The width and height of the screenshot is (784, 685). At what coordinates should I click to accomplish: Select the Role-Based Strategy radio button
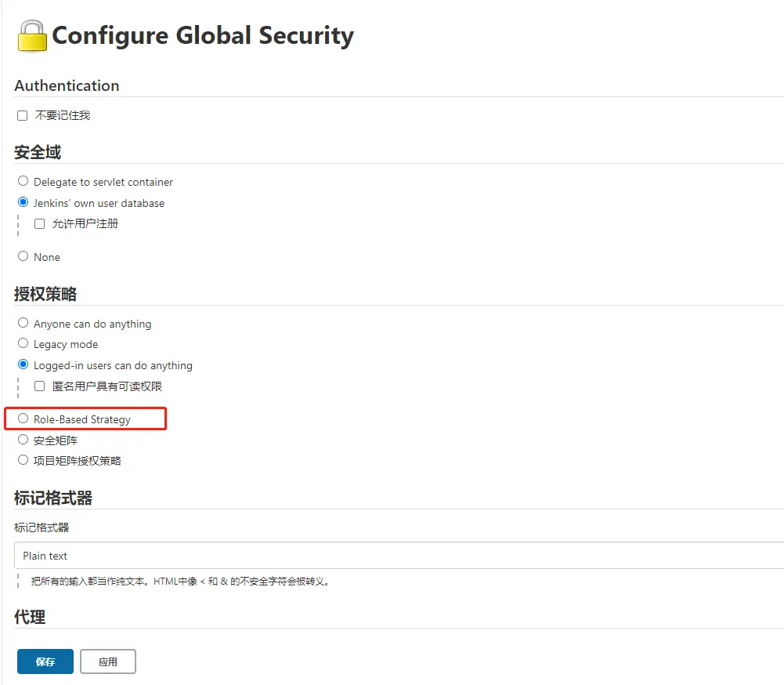[23, 419]
